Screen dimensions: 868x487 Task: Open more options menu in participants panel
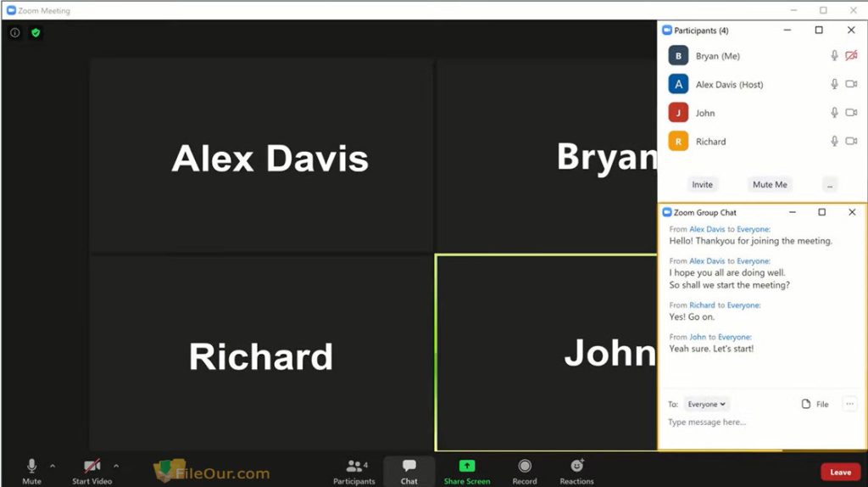[x=830, y=184]
